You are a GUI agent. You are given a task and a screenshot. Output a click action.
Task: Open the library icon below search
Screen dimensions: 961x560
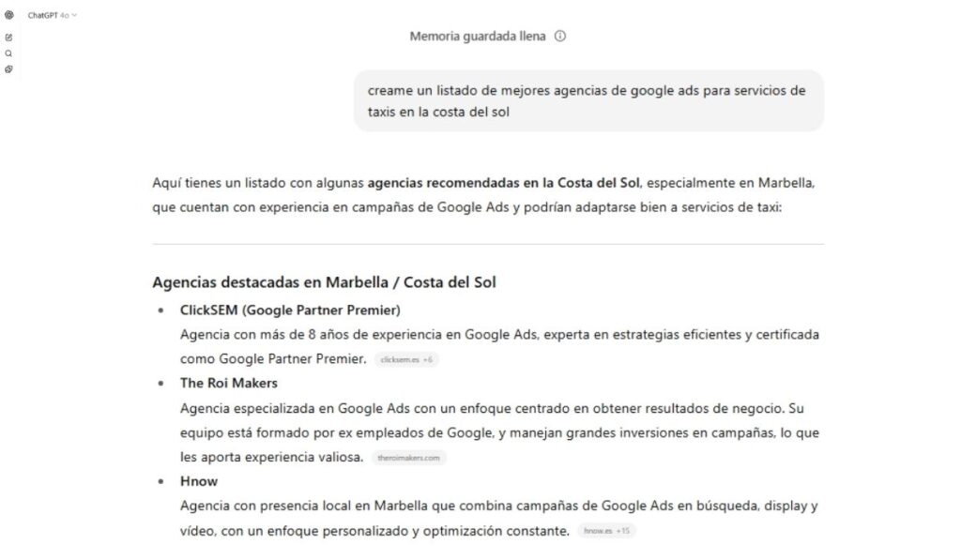tap(9, 69)
